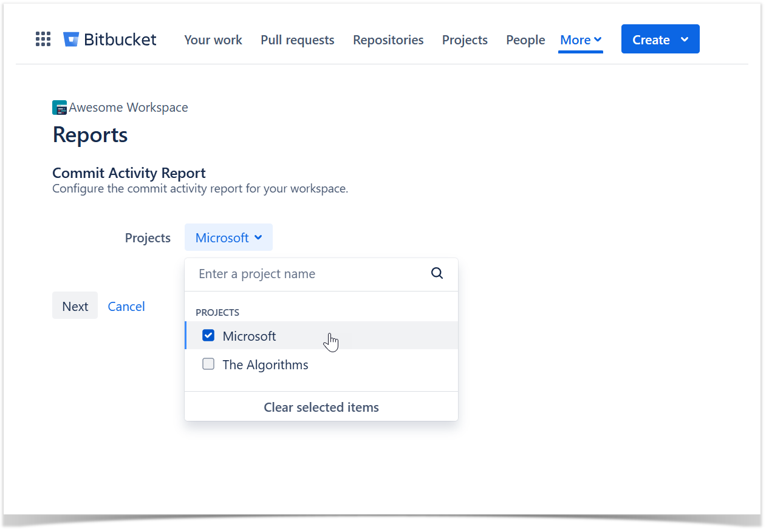
Task: Collapse the Microsoft projects dropdown
Action: 228,237
